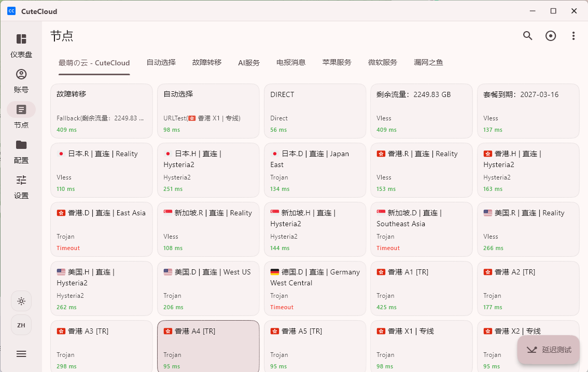Go to the Account (账号) page
Viewport: 588px width, 372px height.
pyautogui.click(x=21, y=75)
